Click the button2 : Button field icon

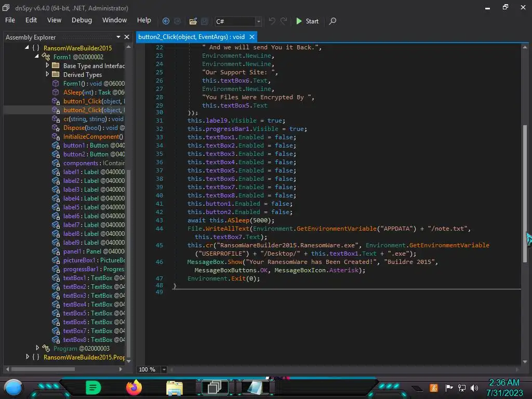point(56,154)
